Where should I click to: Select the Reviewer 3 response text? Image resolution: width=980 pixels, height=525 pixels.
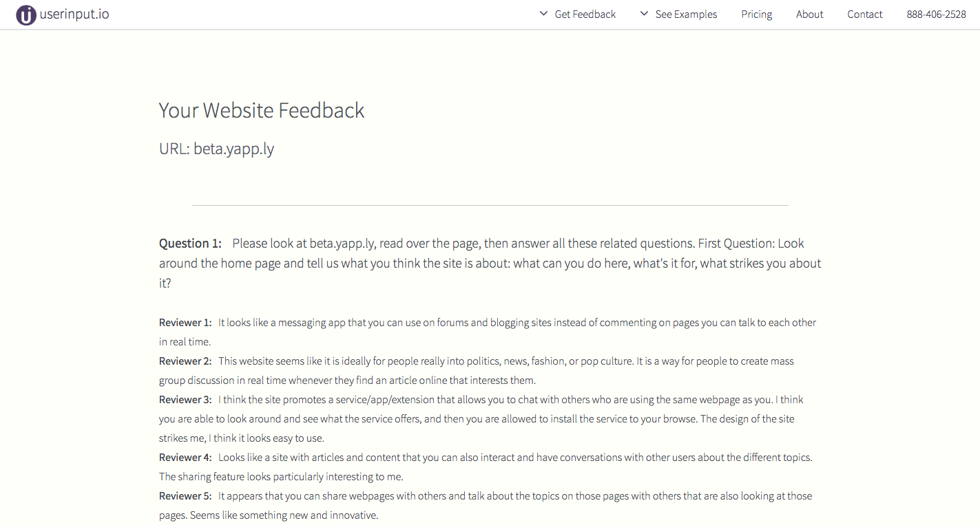point(482,418)
